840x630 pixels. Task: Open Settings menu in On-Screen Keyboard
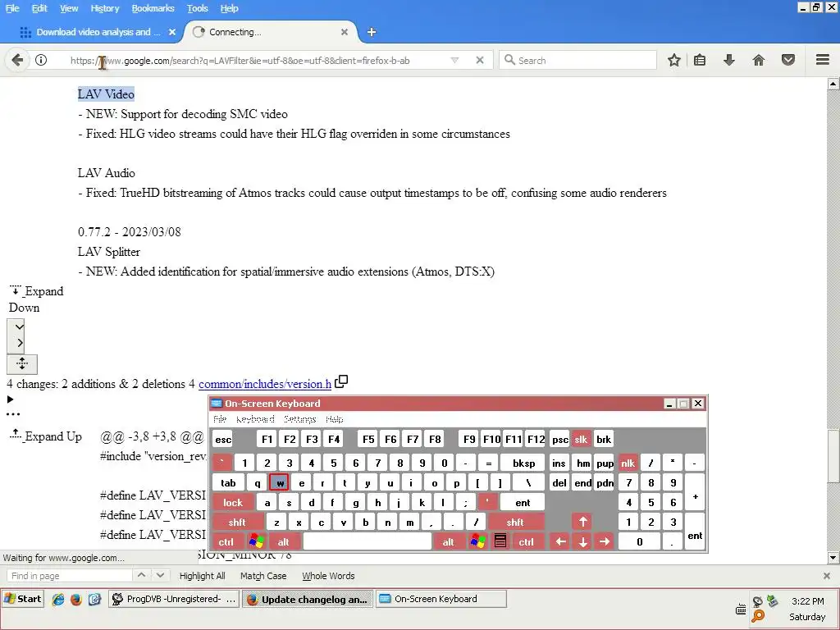click(300, 419)
